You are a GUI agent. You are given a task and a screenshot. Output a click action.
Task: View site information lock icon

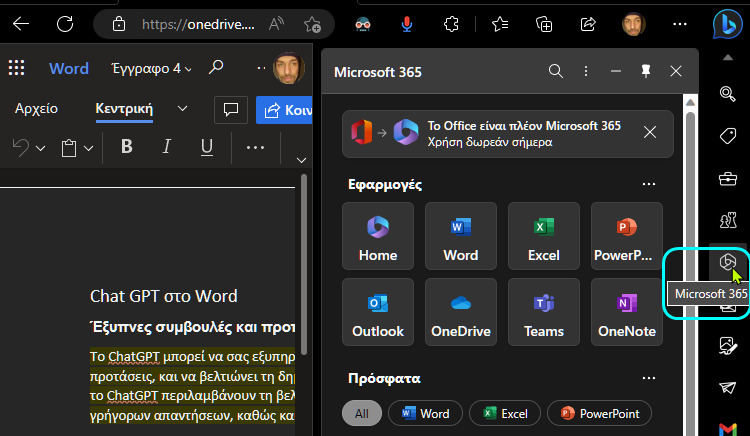pos(119,24)
